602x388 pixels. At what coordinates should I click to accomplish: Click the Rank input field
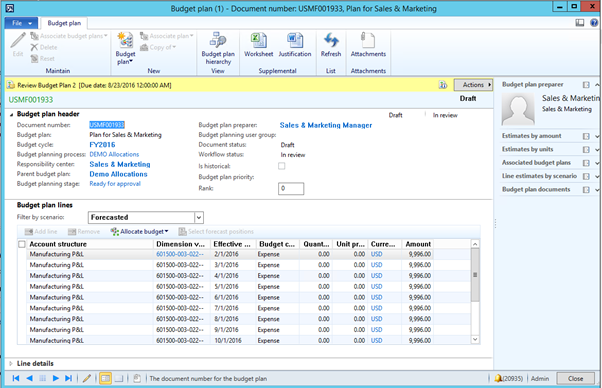291,188
